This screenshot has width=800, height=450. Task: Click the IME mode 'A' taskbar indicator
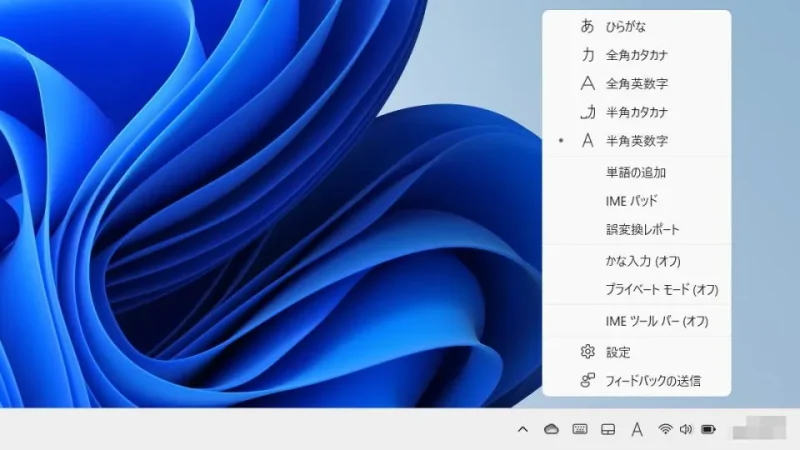tap(636, 429)
